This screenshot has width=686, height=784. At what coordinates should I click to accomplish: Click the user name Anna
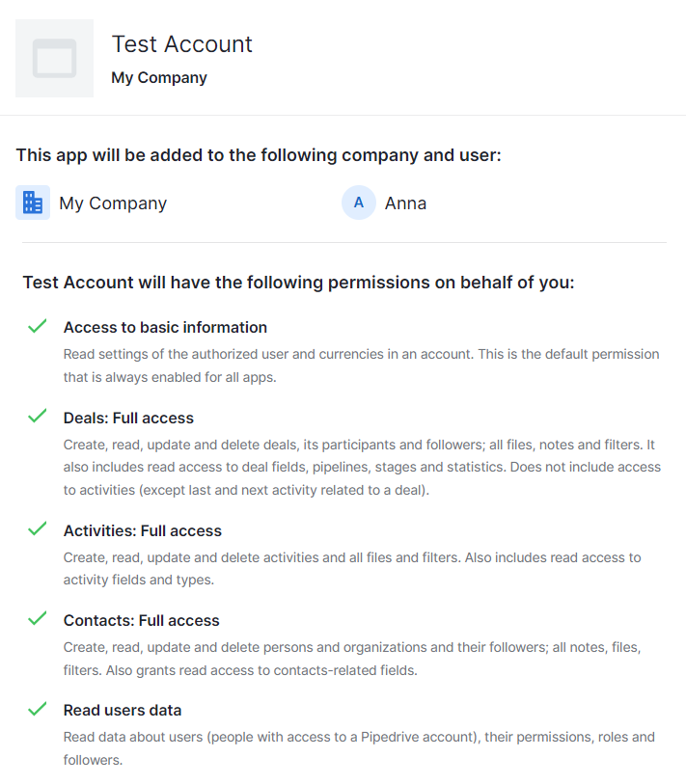405,203
